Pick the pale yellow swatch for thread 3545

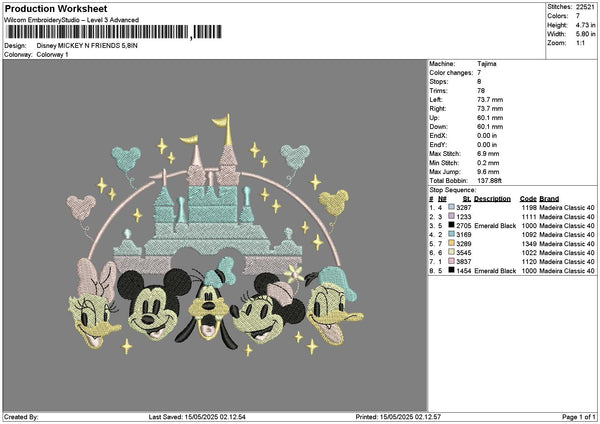click(452, 253)
